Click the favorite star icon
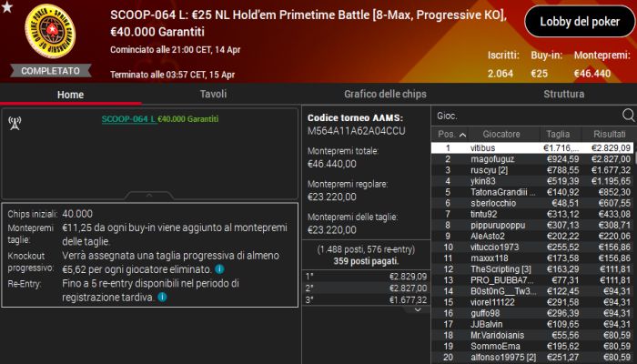 tap(7, 7)
